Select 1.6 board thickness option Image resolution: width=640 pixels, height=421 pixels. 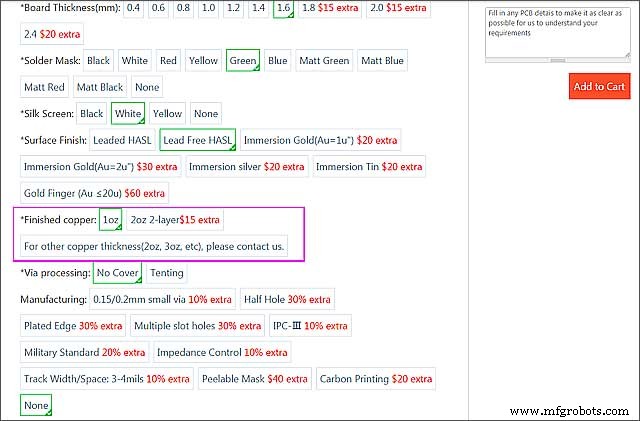283,8
